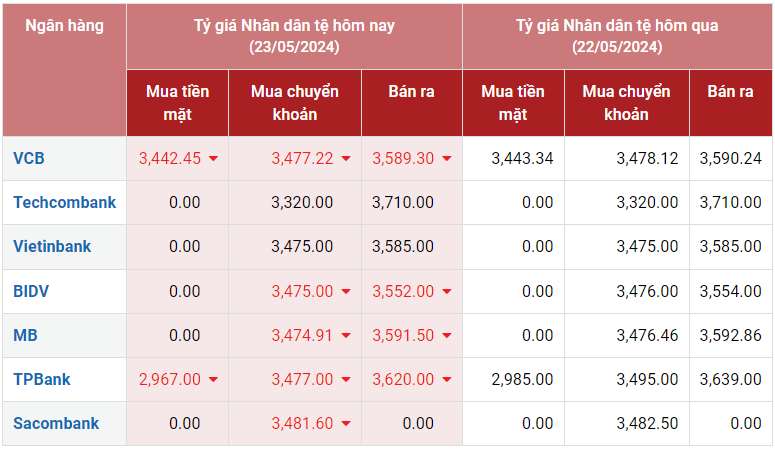Screen dimensions: 775x451
Task: Click the TPBank link
Action: (41, 379)
